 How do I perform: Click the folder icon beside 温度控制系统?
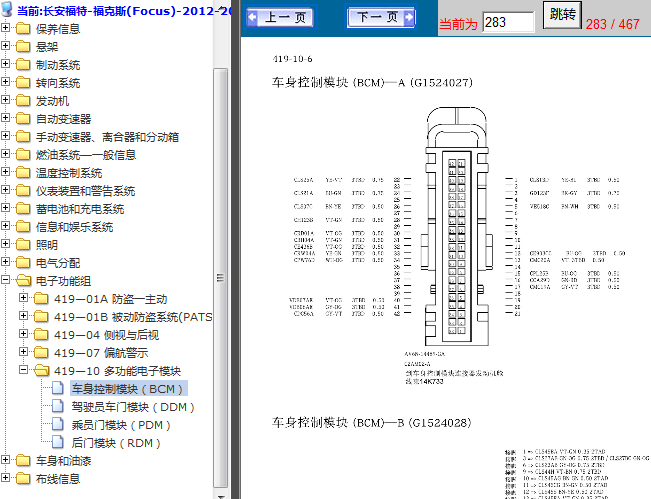pyautogui.click(x=23, y=173)
